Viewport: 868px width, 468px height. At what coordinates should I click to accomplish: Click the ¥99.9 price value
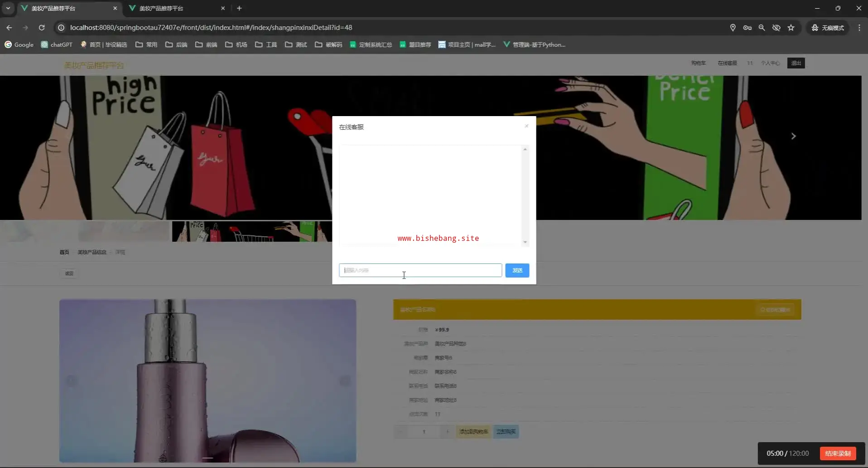coord(442,330)
